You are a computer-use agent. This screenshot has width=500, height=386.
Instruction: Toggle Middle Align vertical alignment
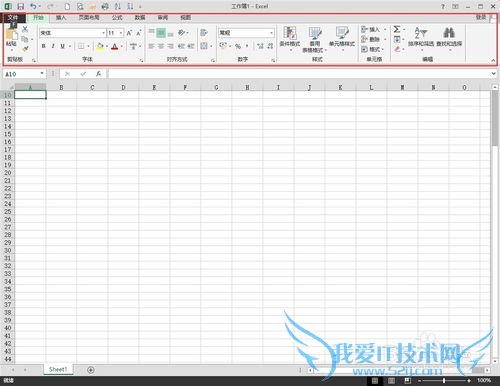(x=161, y=33)
